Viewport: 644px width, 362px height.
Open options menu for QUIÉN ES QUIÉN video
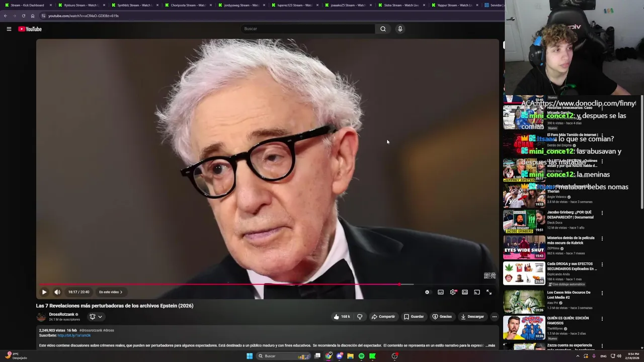[x=602, y=319]
